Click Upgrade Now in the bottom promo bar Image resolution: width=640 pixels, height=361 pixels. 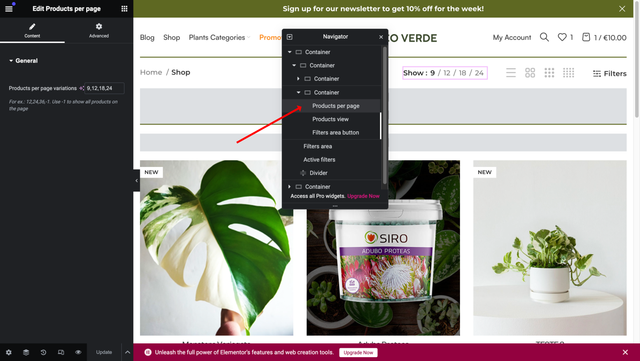click(x=358, y=352)
